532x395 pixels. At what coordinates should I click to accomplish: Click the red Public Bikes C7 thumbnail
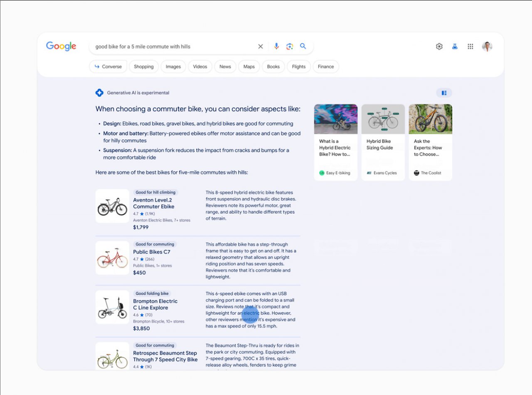pos(112,258)
